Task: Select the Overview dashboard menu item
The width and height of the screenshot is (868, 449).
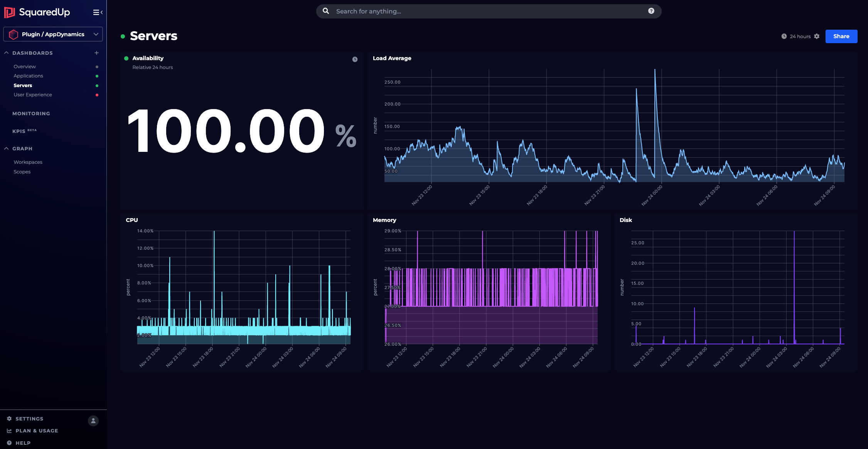Action: click(x=25, y=66)
